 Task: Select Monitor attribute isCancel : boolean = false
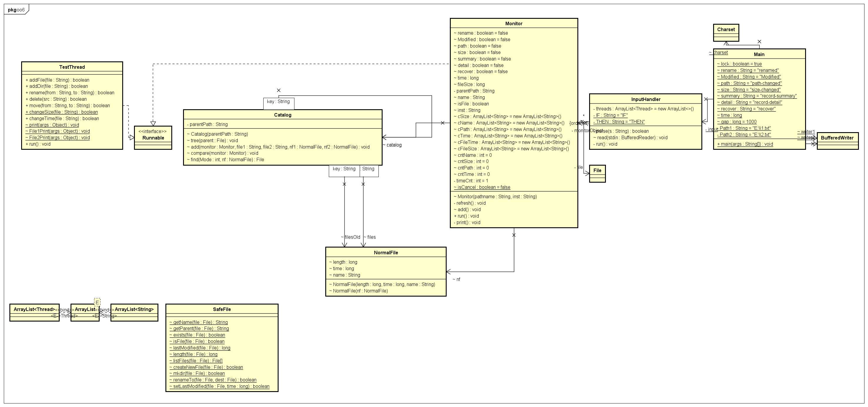(x=482, y=187)
